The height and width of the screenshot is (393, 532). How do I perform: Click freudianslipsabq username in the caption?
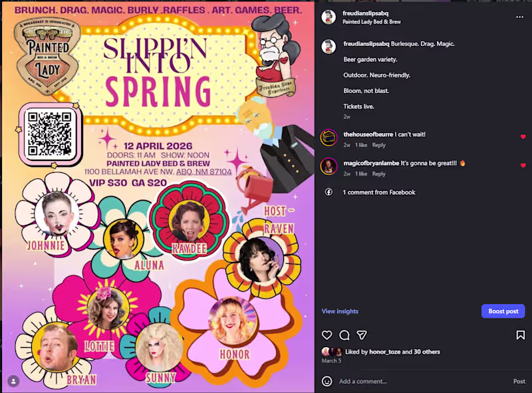click(366, 44)
